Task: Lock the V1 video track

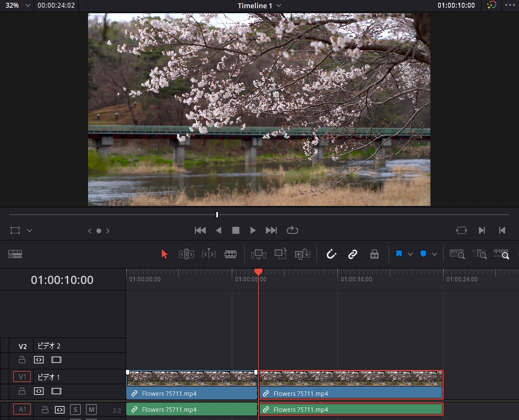Action: coord(22,391)
